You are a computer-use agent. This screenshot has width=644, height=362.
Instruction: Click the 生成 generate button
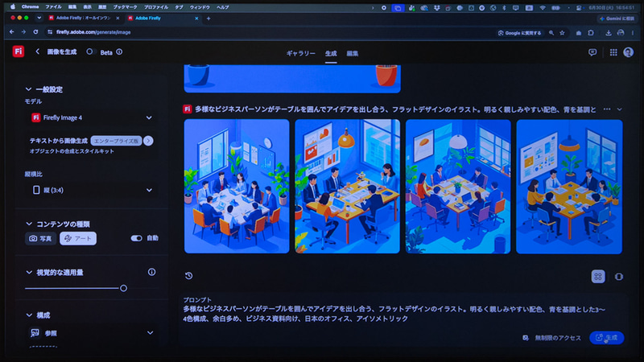point(607,338)
